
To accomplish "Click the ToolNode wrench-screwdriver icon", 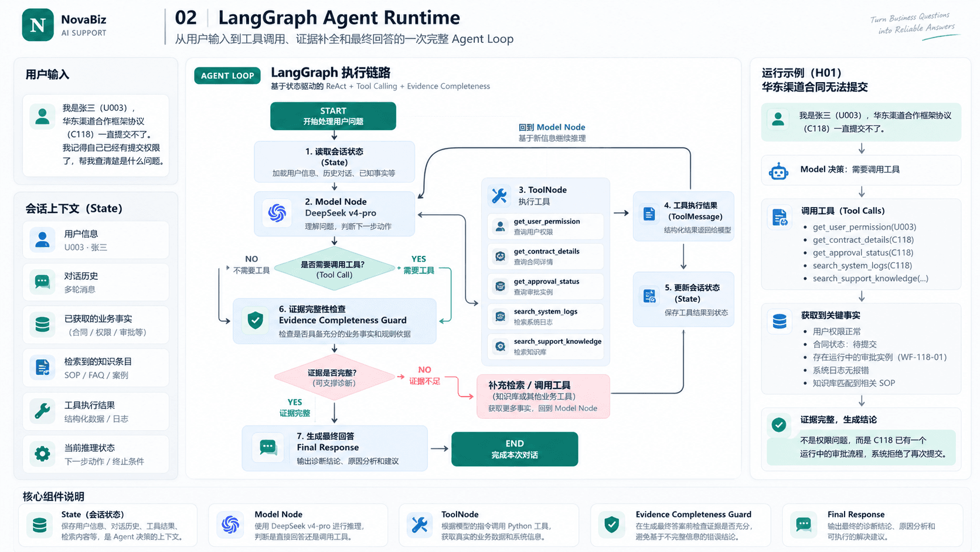I will tap(499, 196).
